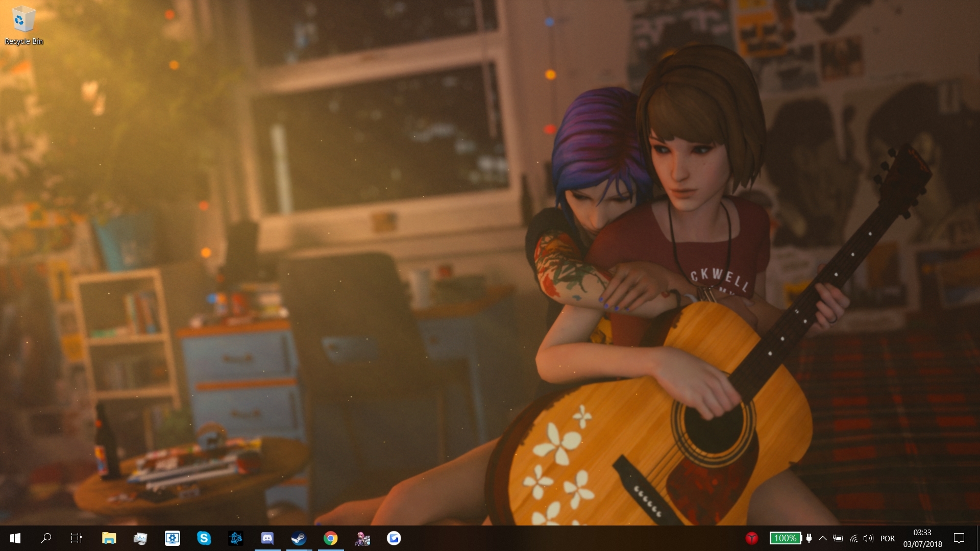Click the taskbar search magnifier
This screenshot has width=980, height=551.
pyautogui.click(x=46, y=538)
